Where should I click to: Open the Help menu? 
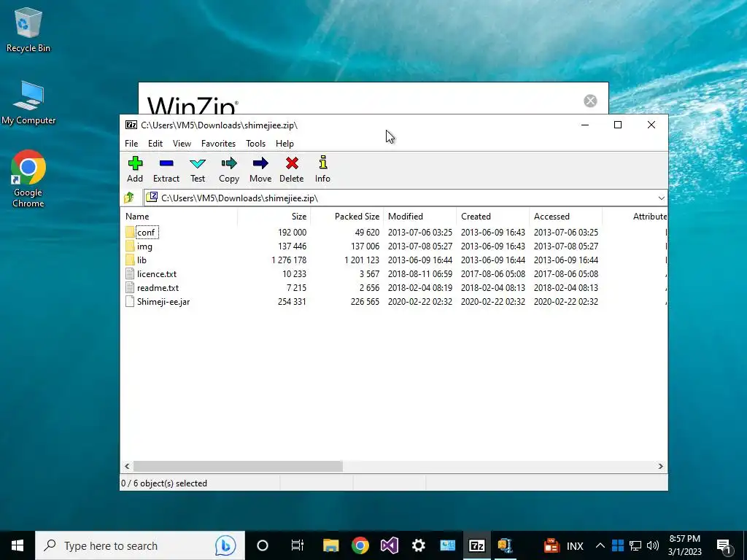[x=285, y=144]
